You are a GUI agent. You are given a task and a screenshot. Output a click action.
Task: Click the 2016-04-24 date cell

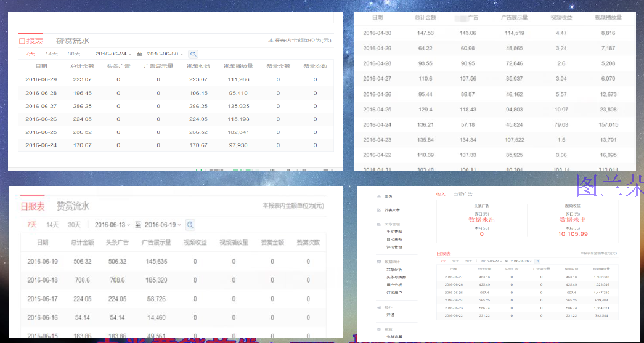(377, 125)
